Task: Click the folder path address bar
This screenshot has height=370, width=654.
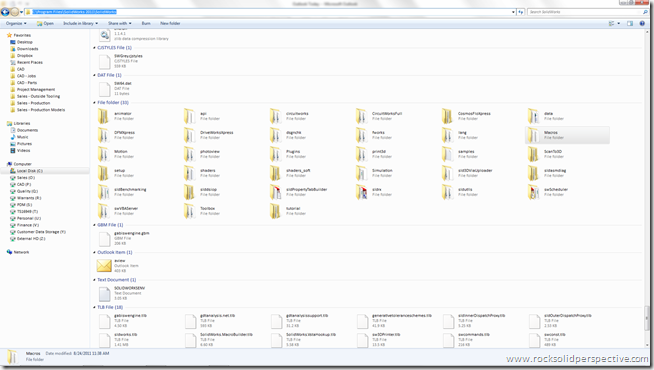Action: click(x=271, y=12)
